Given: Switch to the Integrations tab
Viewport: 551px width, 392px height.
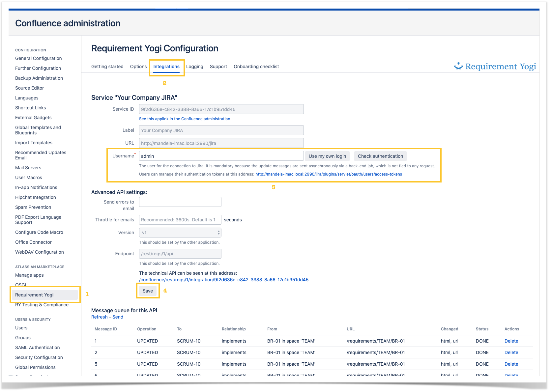Looking at the screenshot, I should (x=166, y=67).
